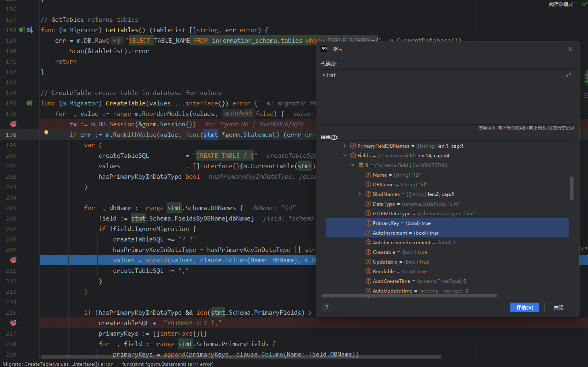
Task: Toggle the breakpoint on the values = append line
Action: pos(13,260)
